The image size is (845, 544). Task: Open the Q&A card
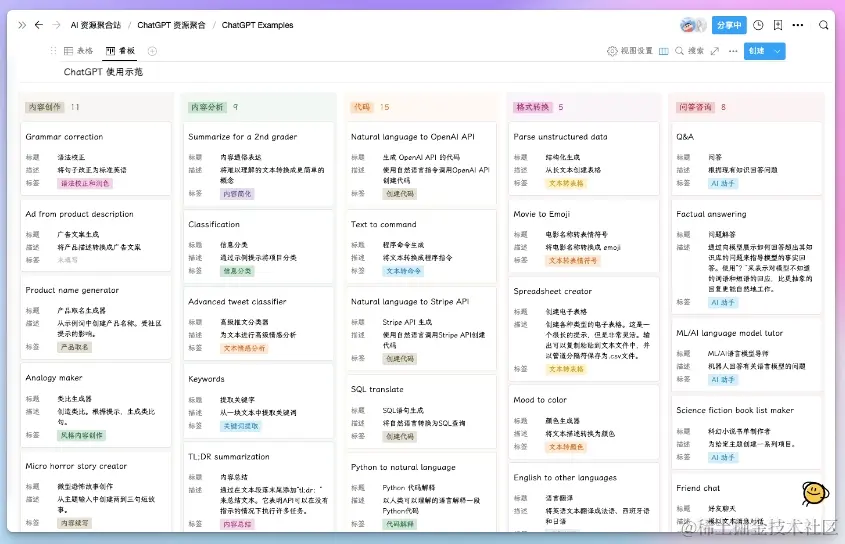pyautogui.click(x=747, y=159)
